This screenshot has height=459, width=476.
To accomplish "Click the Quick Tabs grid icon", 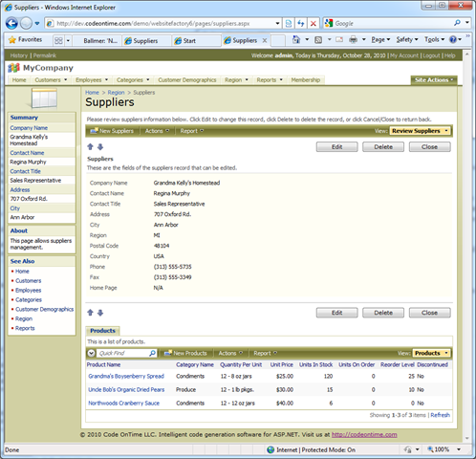I will coord(58,40).
